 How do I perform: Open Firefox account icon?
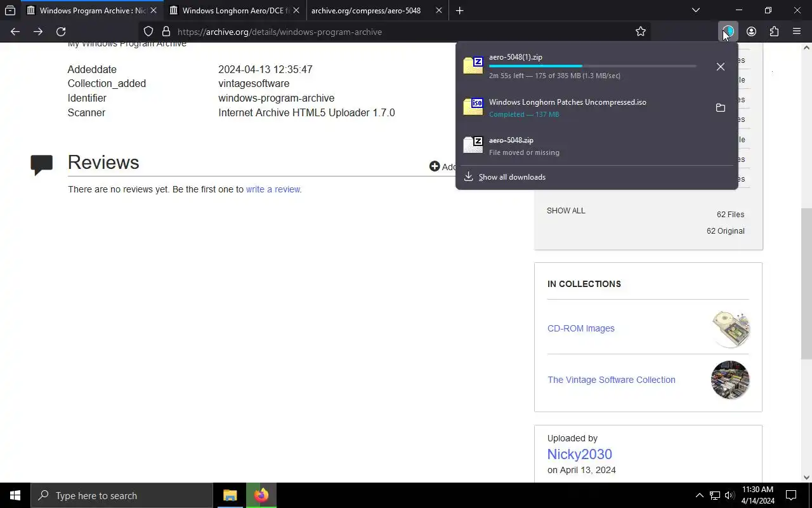(751, 31)
